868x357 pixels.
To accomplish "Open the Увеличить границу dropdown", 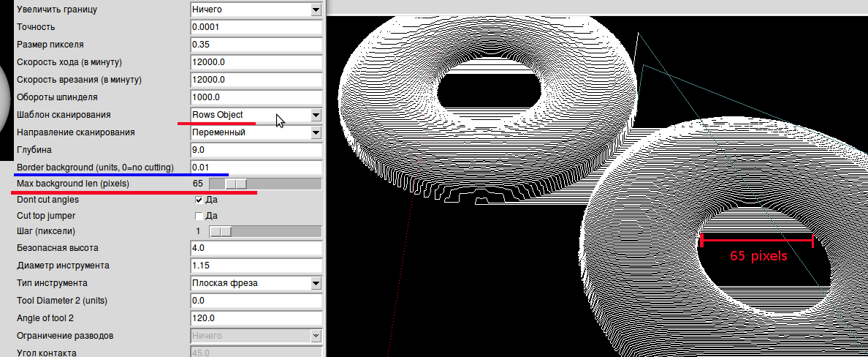I will (x=256, y=10).
